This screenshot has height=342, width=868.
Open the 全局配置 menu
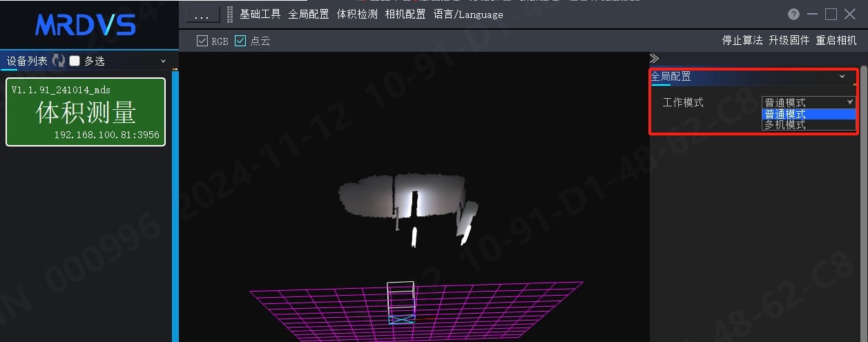point(309,15)
